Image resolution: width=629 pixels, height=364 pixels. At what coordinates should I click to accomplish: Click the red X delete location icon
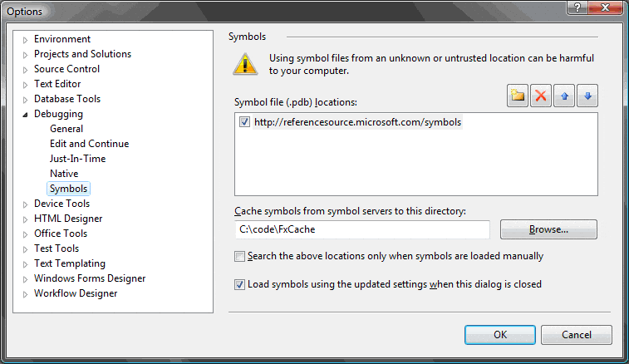[541, 96]
